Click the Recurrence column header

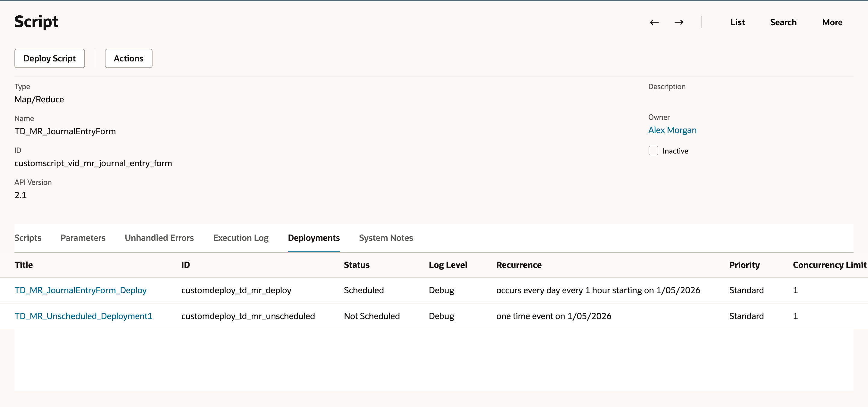(x=519, y=265)
